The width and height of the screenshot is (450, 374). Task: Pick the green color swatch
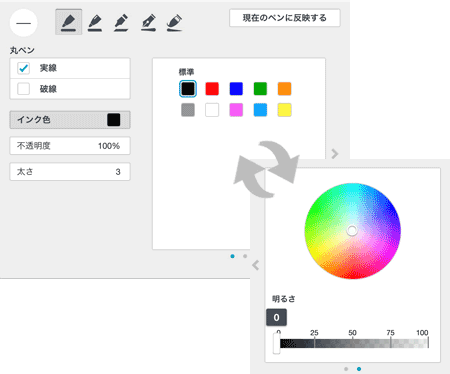[260, 89]
